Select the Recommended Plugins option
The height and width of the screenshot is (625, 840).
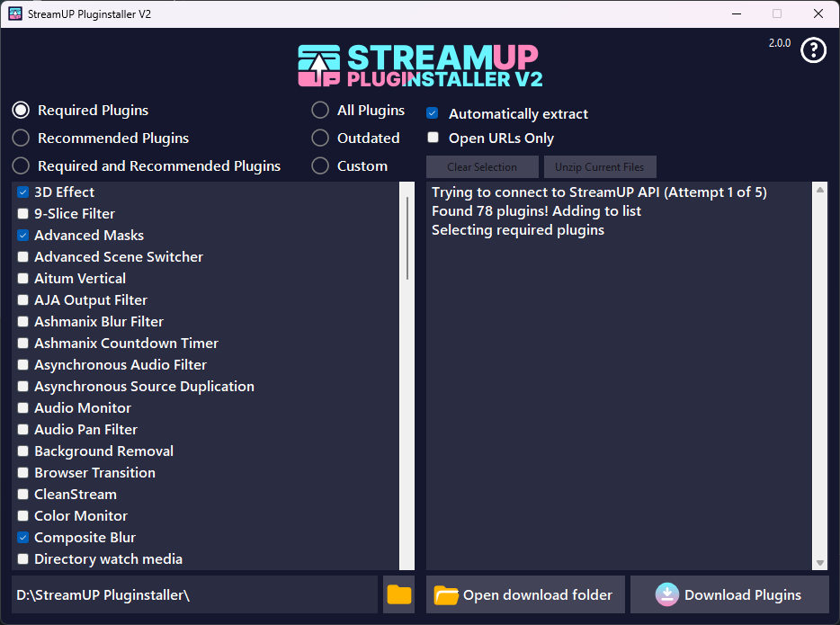[21, 138]
